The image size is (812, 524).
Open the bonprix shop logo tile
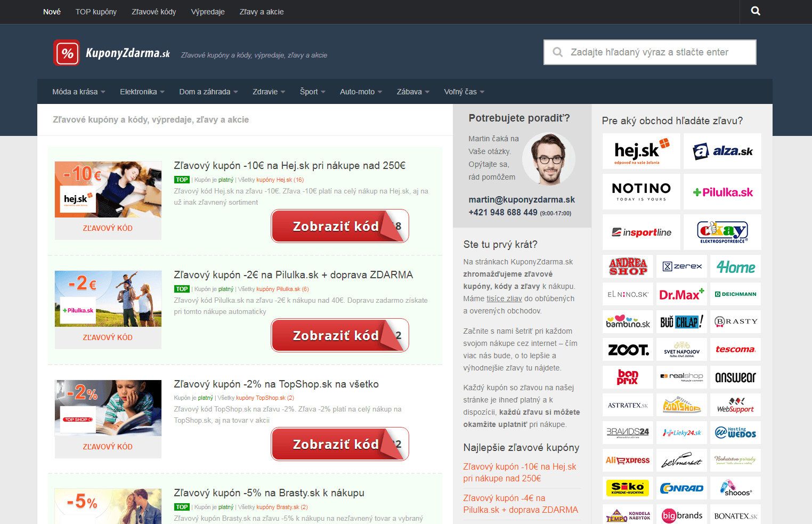click(x=628, y=377)
